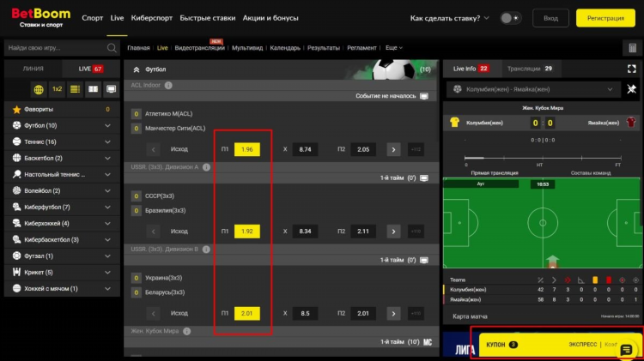The height and width of the screenshot is (361, 644).
Task: Click the BetBoom logo
Action: [40, 18]
